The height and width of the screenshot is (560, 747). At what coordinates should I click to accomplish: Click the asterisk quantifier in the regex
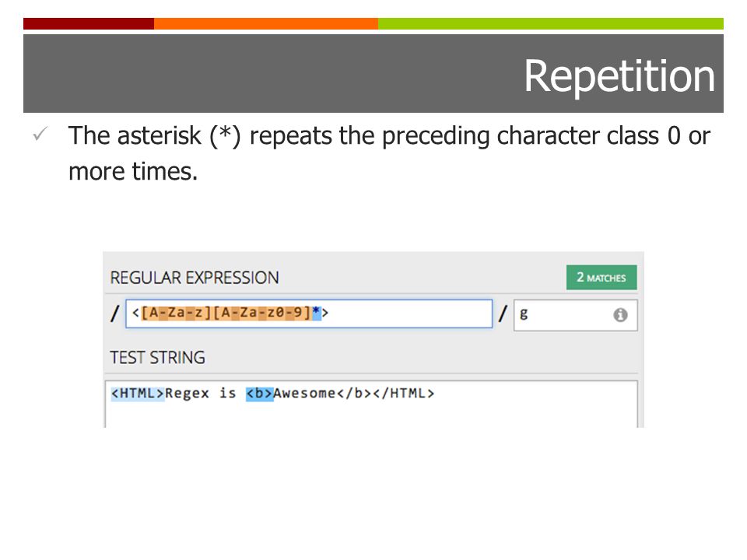317,313
